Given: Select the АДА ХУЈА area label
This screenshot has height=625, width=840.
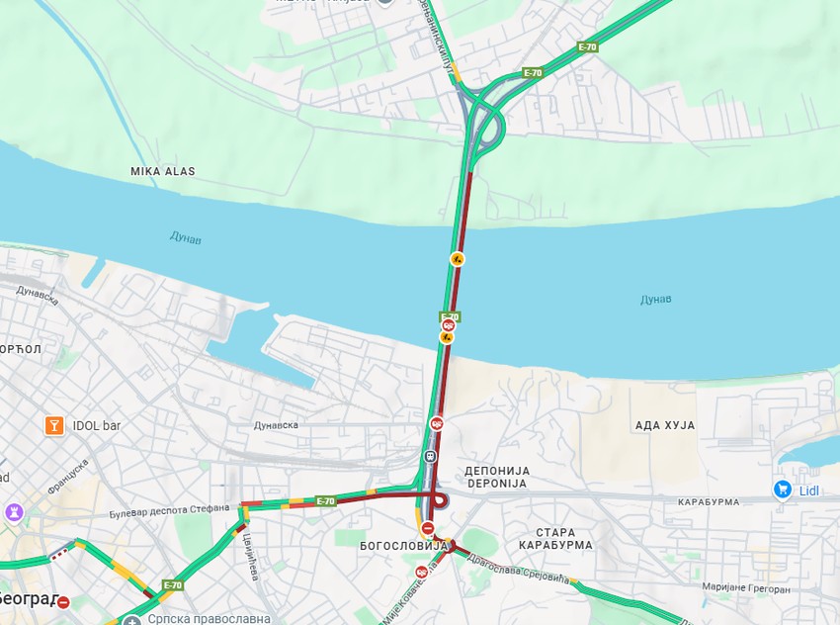Looking at the screenshot, I should coord(665,425).
